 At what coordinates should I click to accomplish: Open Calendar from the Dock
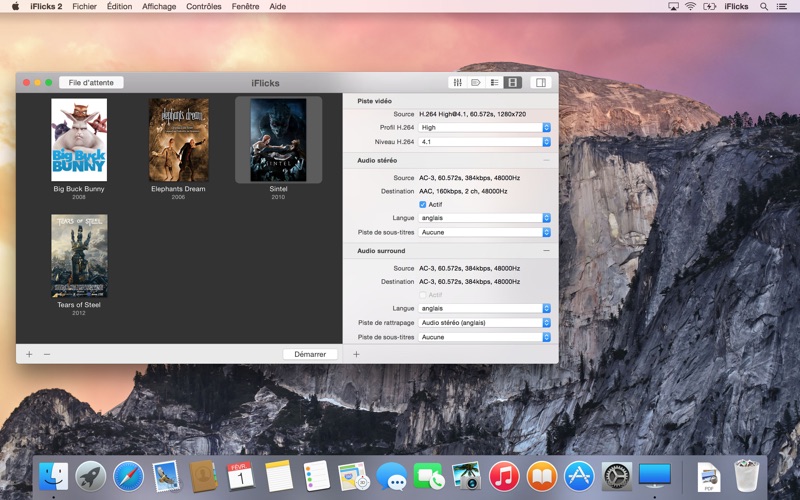click(240, 477)
